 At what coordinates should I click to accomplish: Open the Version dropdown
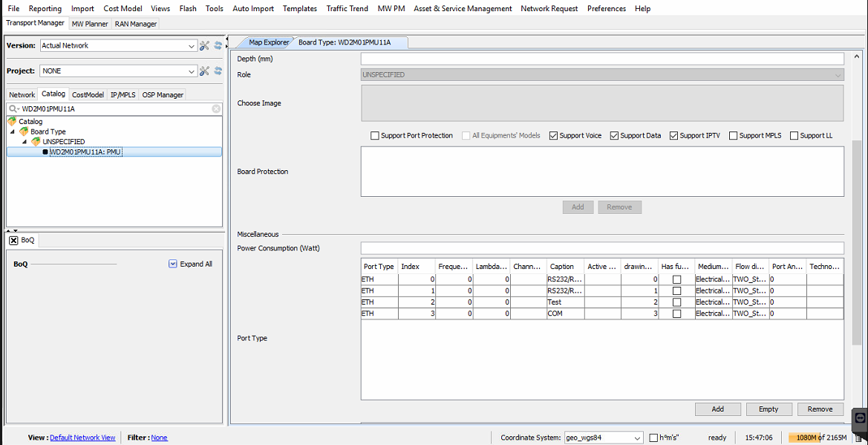(192, 46)
